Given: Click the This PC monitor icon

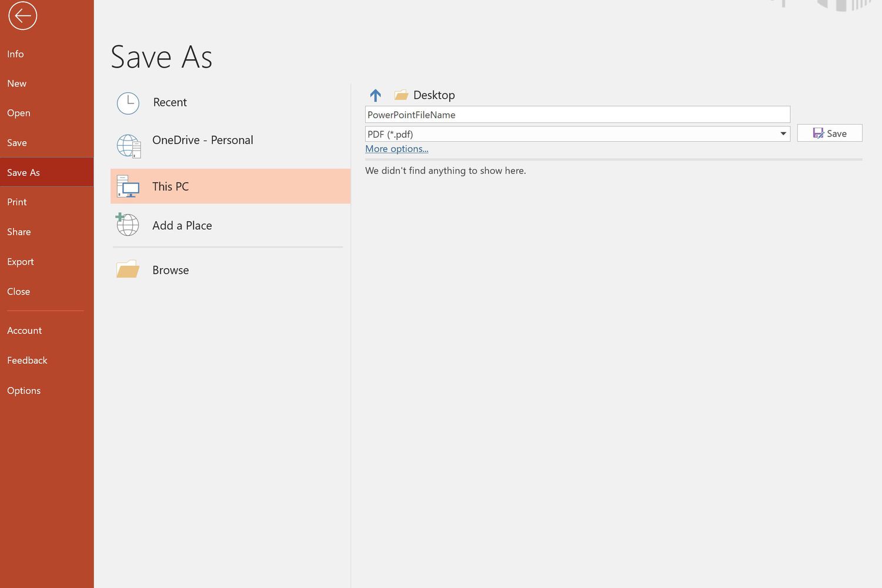Looking at the screenshot, I should [128, 186].
